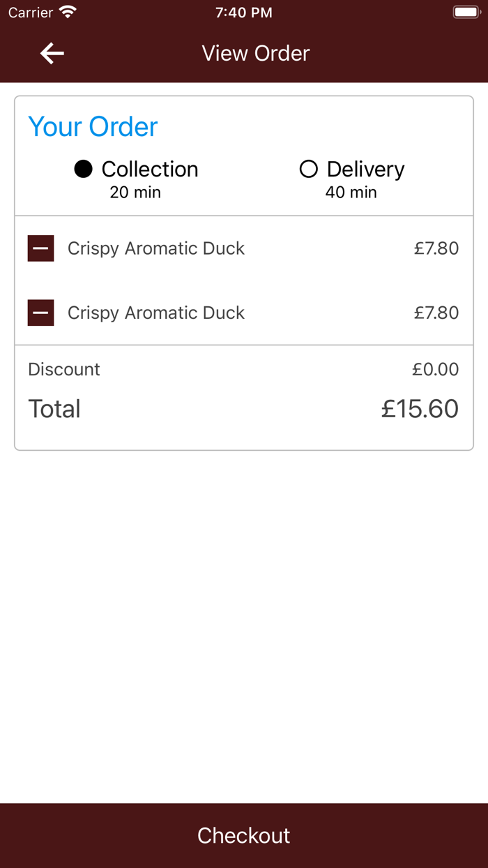The image size is (488, 868).
Task: Tap the first Crispy Aromatic Duck name
Action: (x=156, y=248)
